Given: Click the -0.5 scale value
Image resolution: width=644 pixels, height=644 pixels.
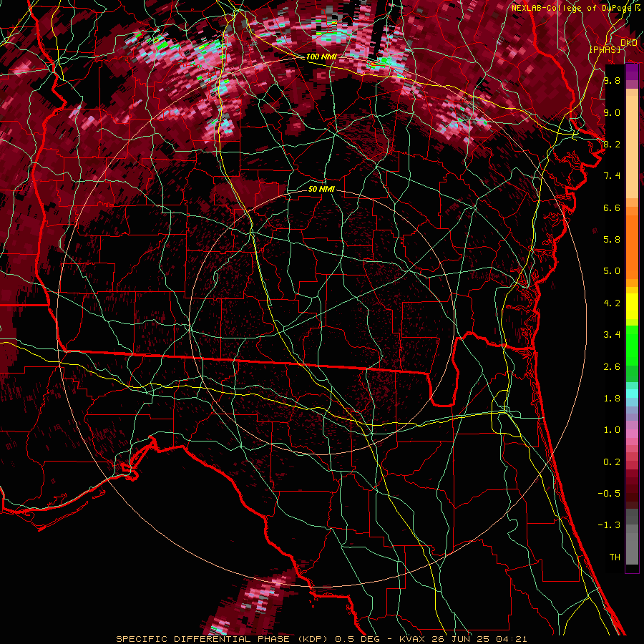Looking at the screenshot, I should click(x=609, y=493).
